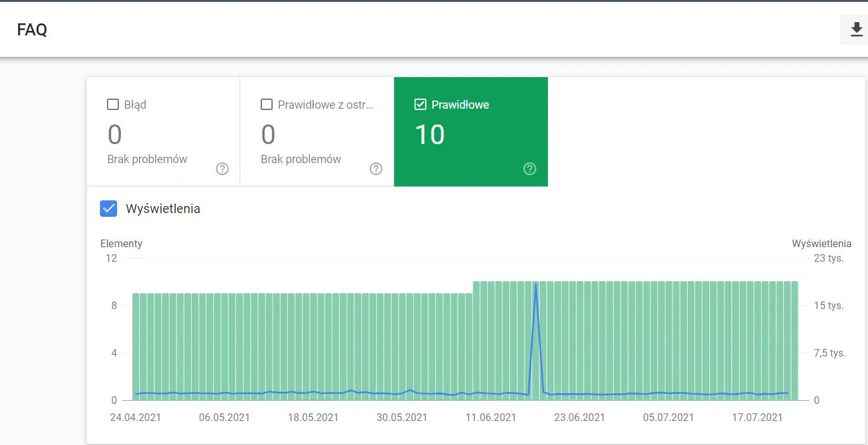Click the 23 tys. axis label
Viewport: 868px width, 445px height.
(x=828, y=258)
